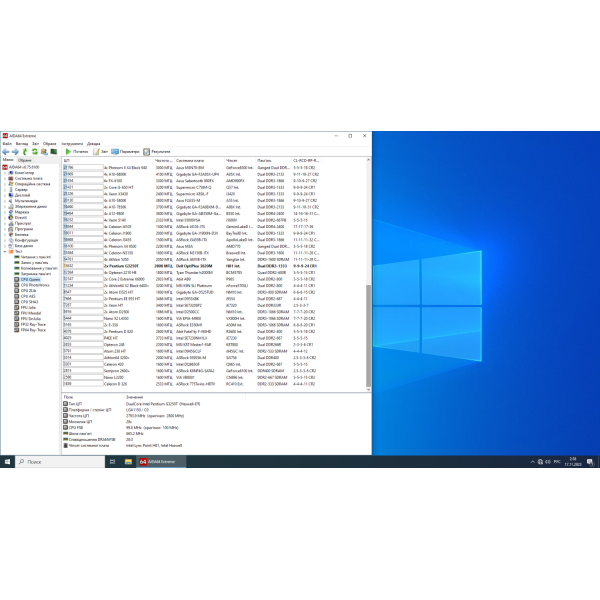The height and width of the screenshot is (600, 600).
Task: Select the FP32 Ray-Trace benchmark
Action: [30, 324]
